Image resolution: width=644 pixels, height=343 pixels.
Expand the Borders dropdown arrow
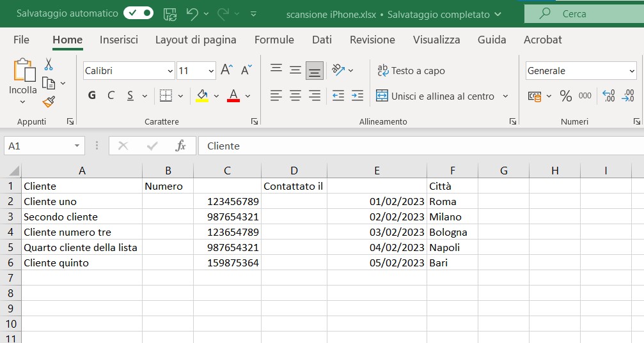point(180,96)
